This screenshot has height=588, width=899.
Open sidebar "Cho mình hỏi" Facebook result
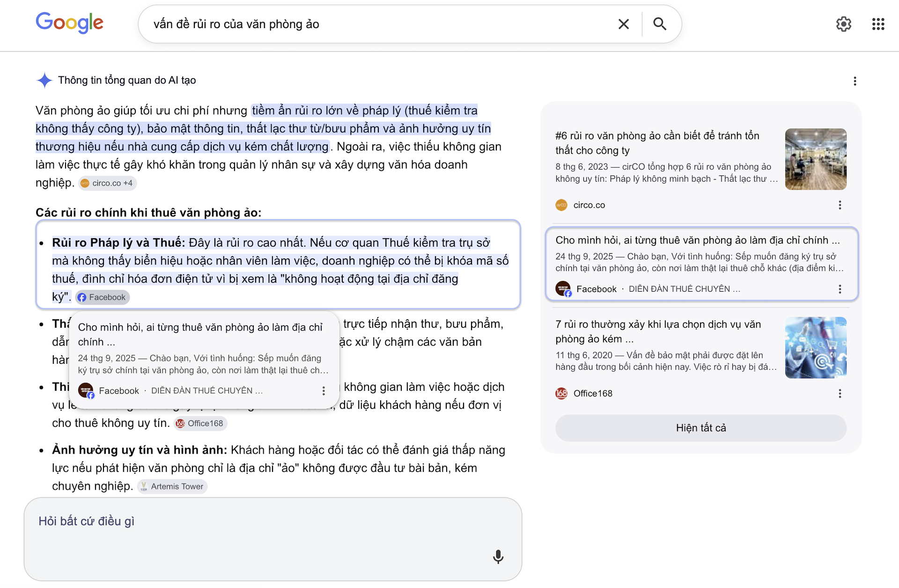(698, 240)
